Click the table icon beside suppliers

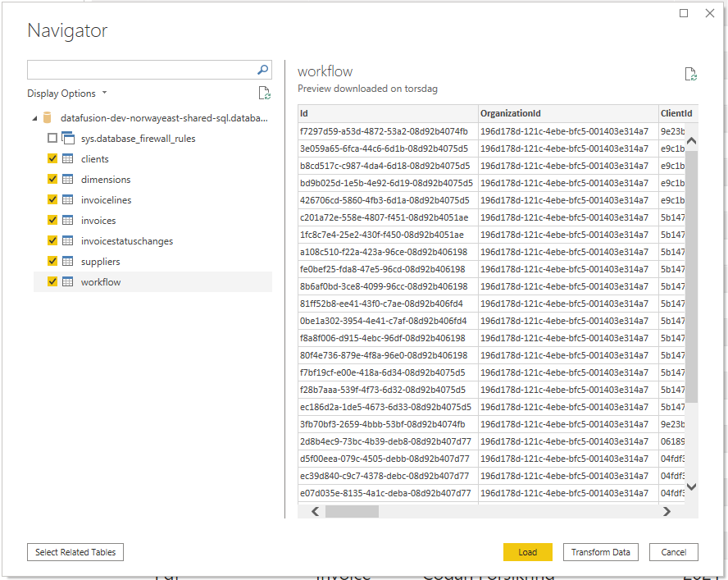68,262
